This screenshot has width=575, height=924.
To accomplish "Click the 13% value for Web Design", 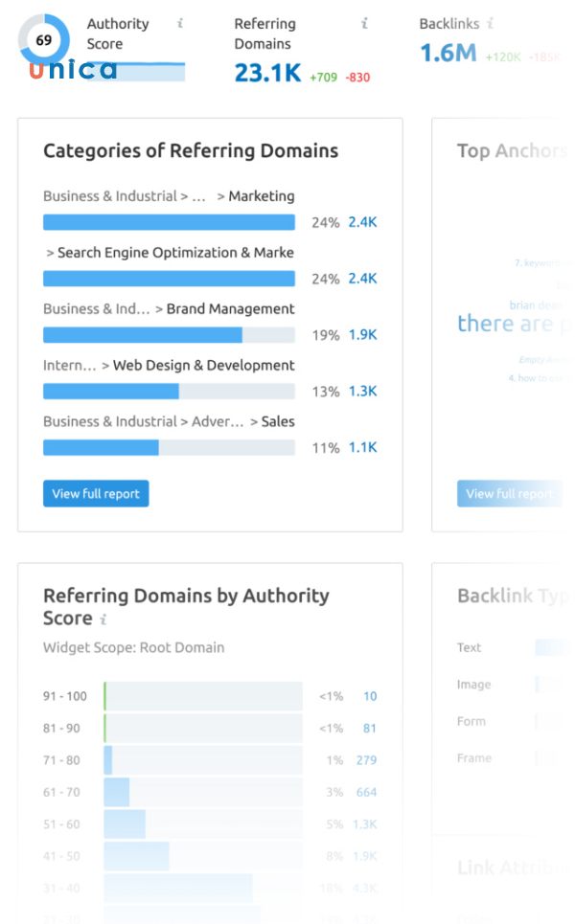I will [x=326, y=392].
